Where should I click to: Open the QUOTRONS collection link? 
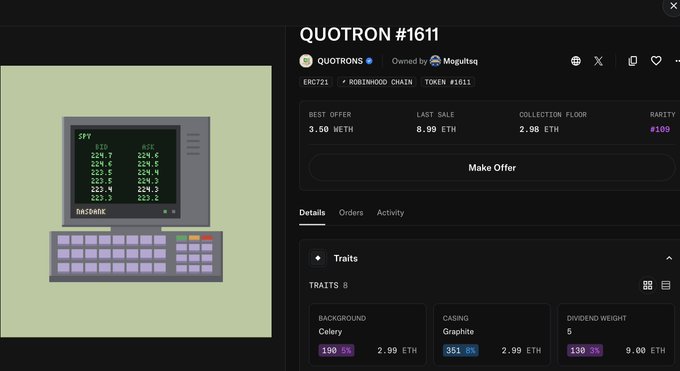(x=340, y=61)
